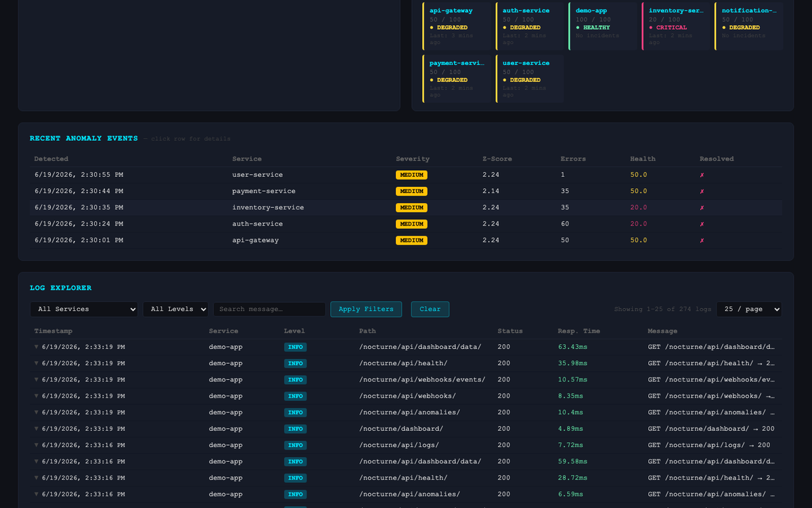The height and width of the screenshot is (508, 812).
Task: Open the user-service DEGRADED health card
Action: pos(530,79)
